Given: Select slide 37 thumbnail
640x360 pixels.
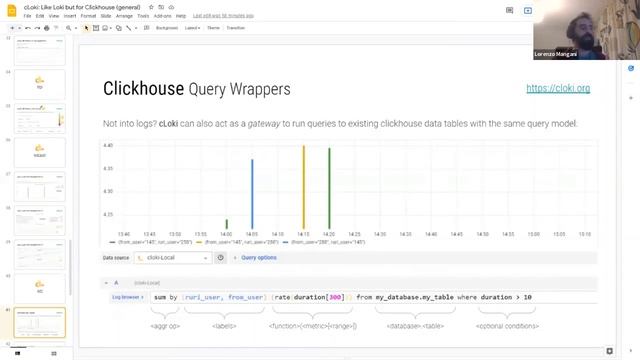Looking at the screenshot, I should click(x=40, y=187).
